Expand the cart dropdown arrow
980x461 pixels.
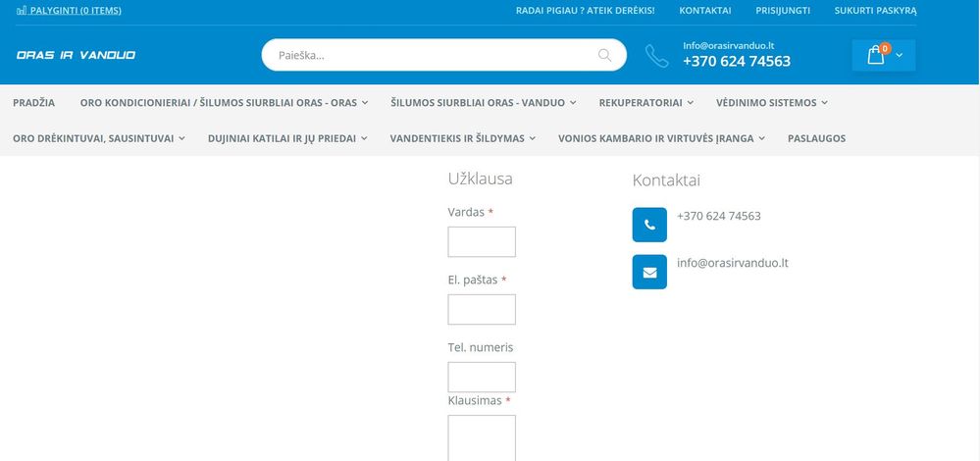pyautogui.click(x=900, y=56)
